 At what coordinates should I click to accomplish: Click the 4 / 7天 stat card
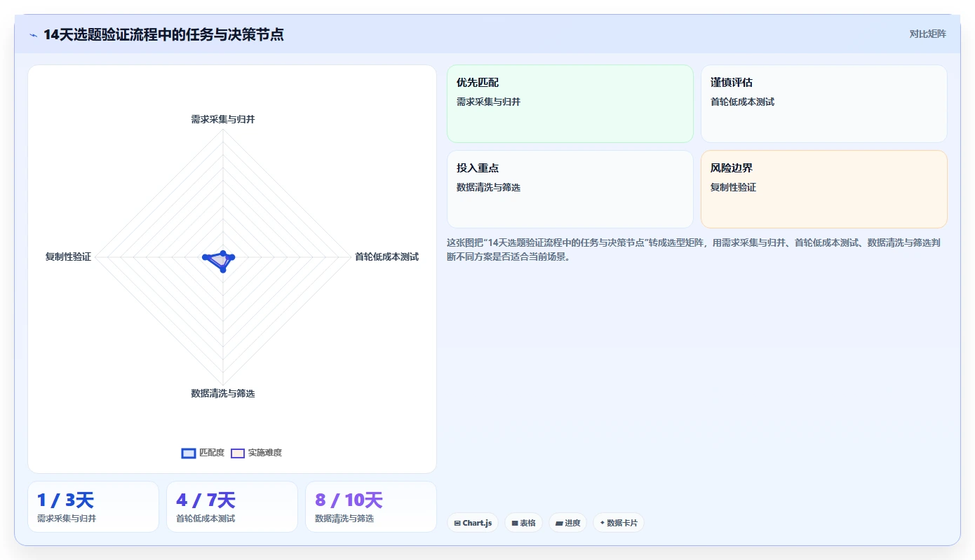(x=232, y=507)
